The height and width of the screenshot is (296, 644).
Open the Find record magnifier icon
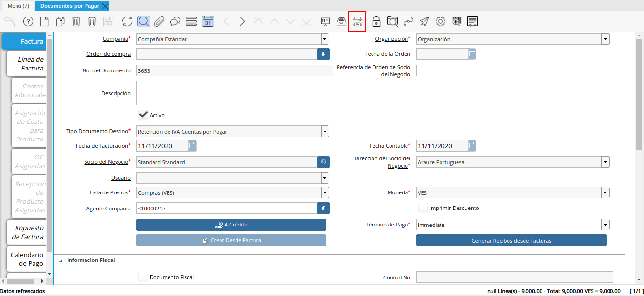[x=143, y=21]
